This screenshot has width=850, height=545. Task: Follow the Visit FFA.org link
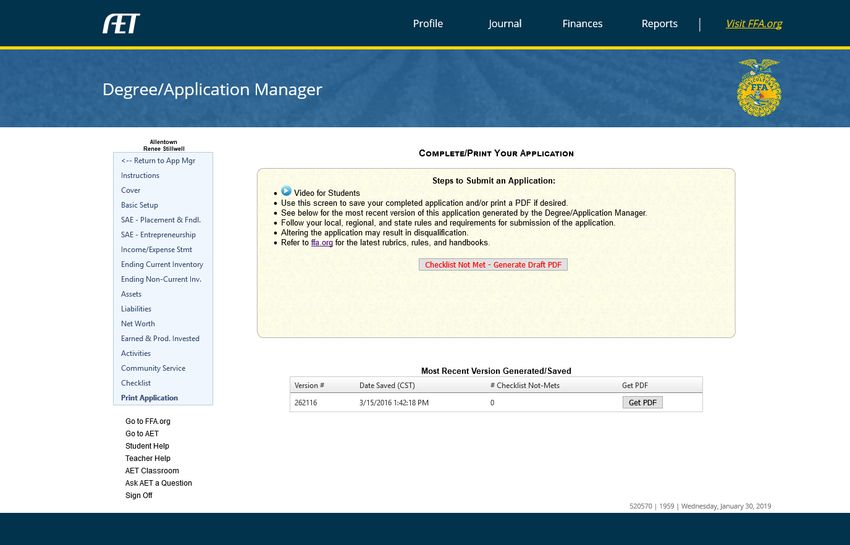[x=754, y=24]
